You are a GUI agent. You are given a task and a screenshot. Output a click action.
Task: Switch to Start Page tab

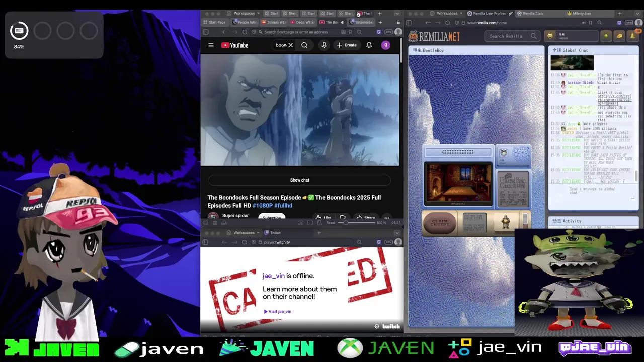pyautogui.click(x=215, y=22)
